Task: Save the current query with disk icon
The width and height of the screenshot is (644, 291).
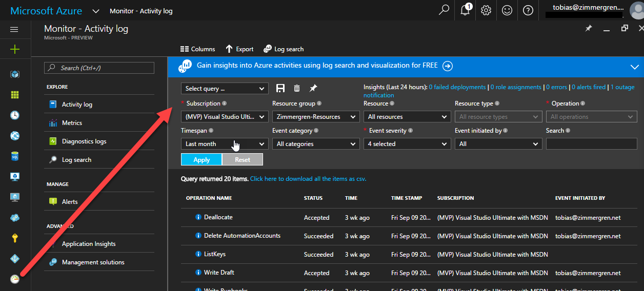Action: (280, 89)
